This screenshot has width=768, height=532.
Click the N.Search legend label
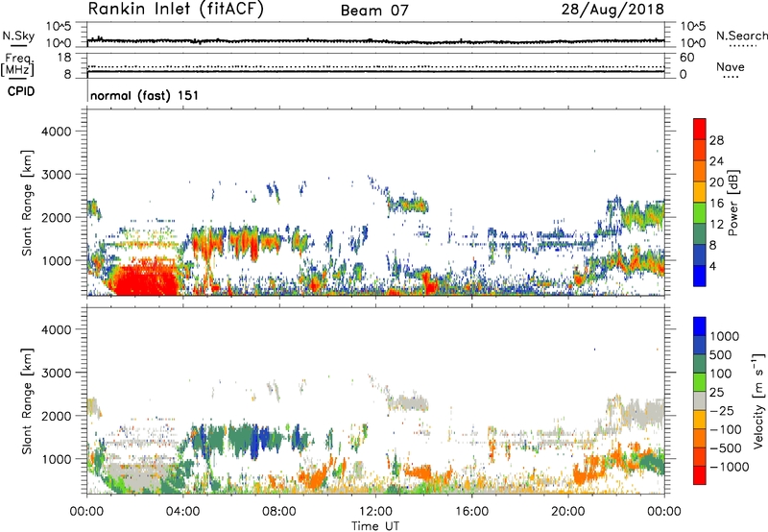point(741,36)
